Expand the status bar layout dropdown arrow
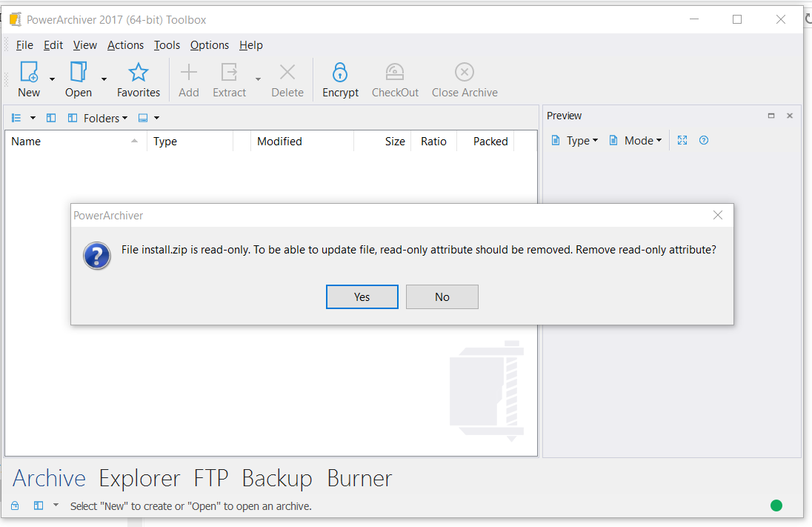This screenshot has width=812, height=527. click(56, 506)
